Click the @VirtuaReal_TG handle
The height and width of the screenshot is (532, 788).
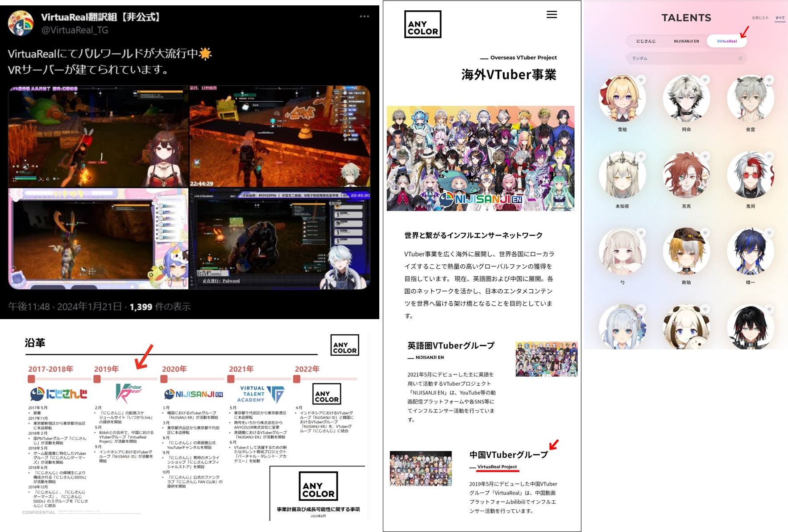pyautogui.click(x=75, y=30)
